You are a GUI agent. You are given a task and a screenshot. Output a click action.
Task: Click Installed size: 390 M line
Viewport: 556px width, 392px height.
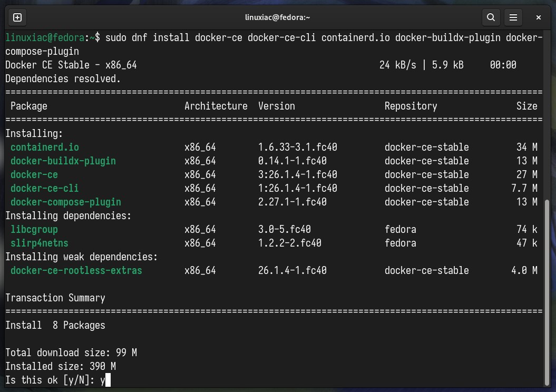61,367
